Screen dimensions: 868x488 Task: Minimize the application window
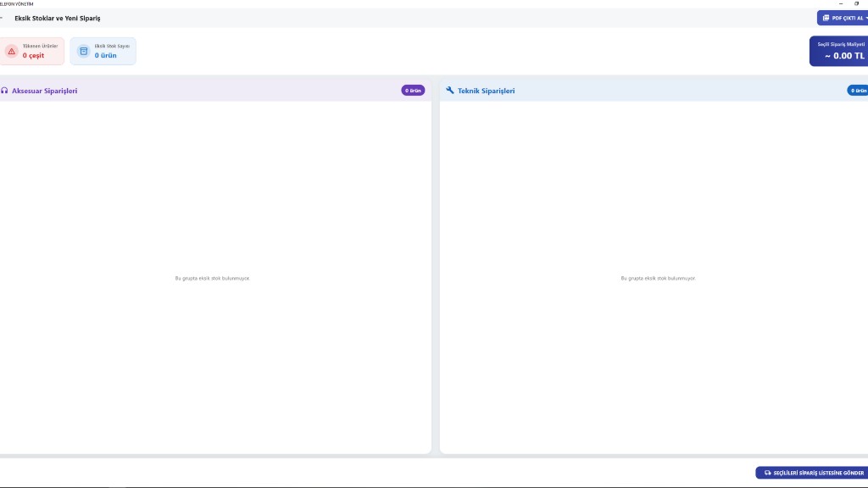(x=841, y=4)
